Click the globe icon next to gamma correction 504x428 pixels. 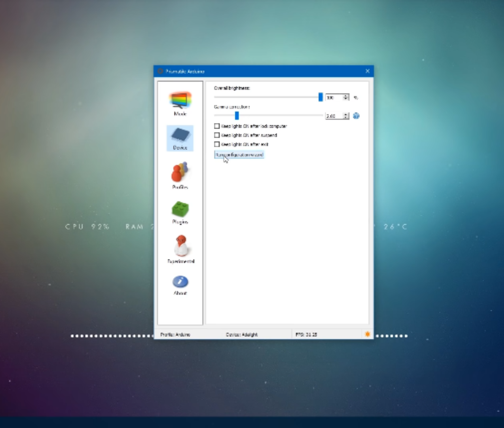tap(357, 116)
